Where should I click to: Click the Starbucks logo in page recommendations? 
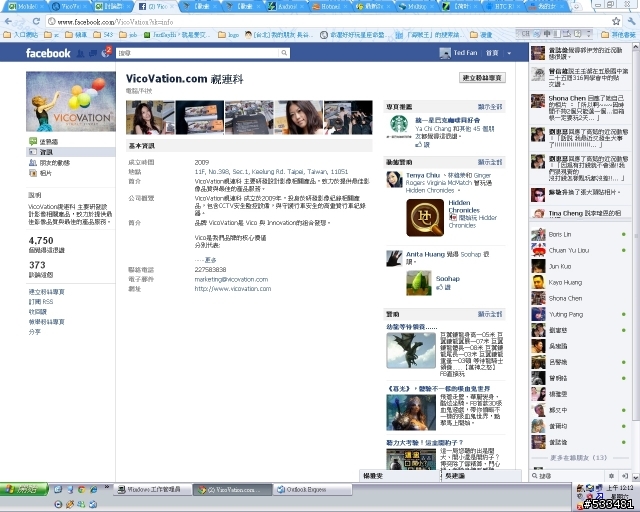pos(399,127)
